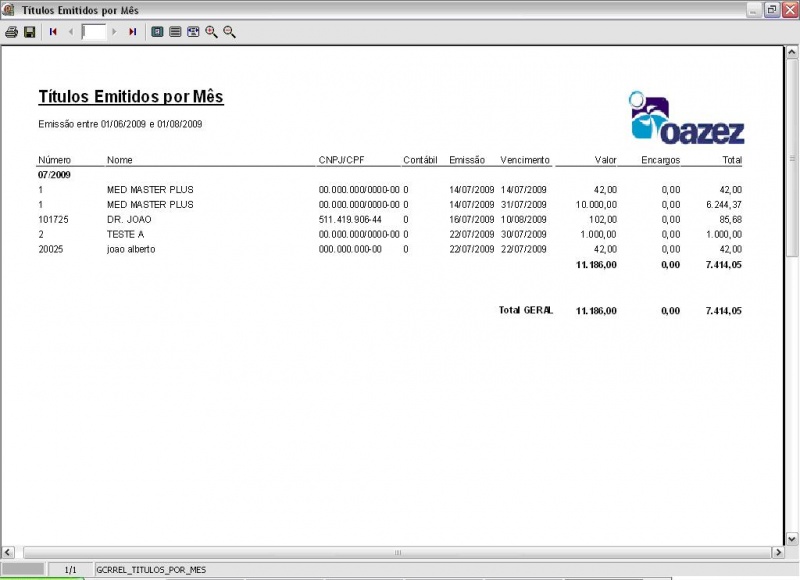Click the number 20025 cell

51,249
